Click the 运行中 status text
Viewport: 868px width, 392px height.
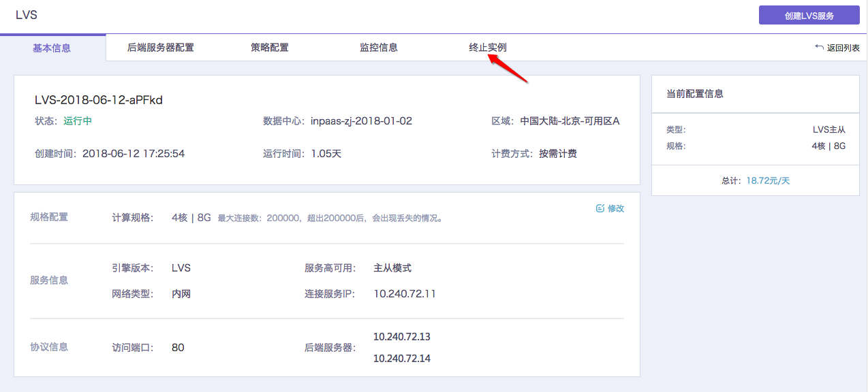point(78,121)
